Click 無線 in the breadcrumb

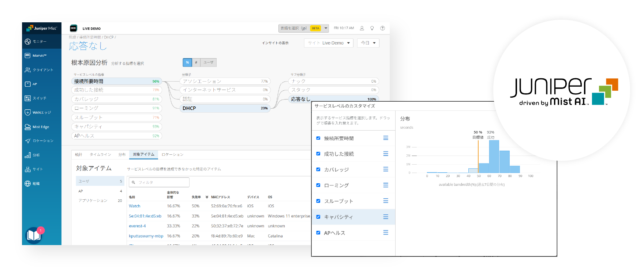[72, 37]
